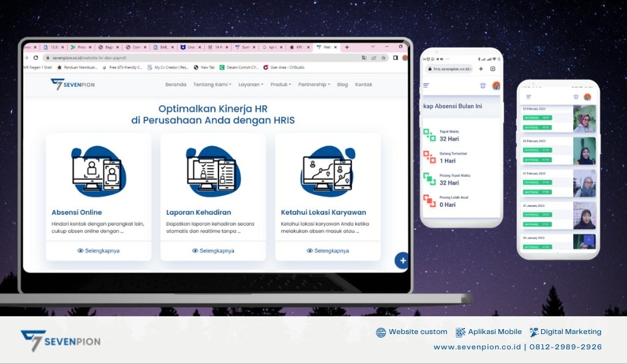Click the blue floating plus button

[x=402, y=261]
